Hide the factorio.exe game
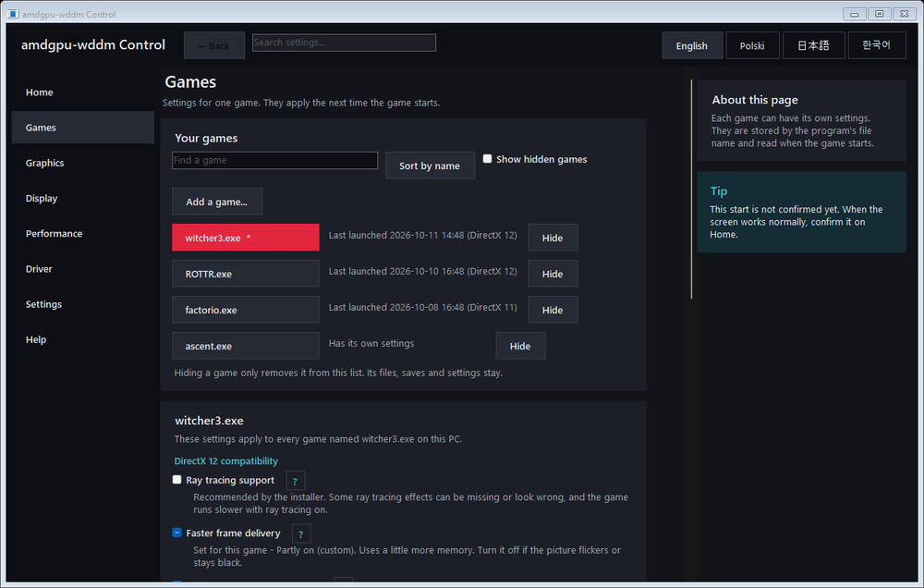The height and width of the screenshot is (588, 924). pyautogui.click(x=553, y=310)
